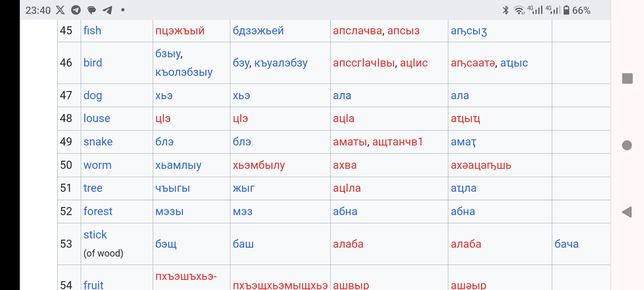Viewport: 644px width, 290px height.
Task: Tap the Bluetooth status icon
Action: [x=506, y=11]
